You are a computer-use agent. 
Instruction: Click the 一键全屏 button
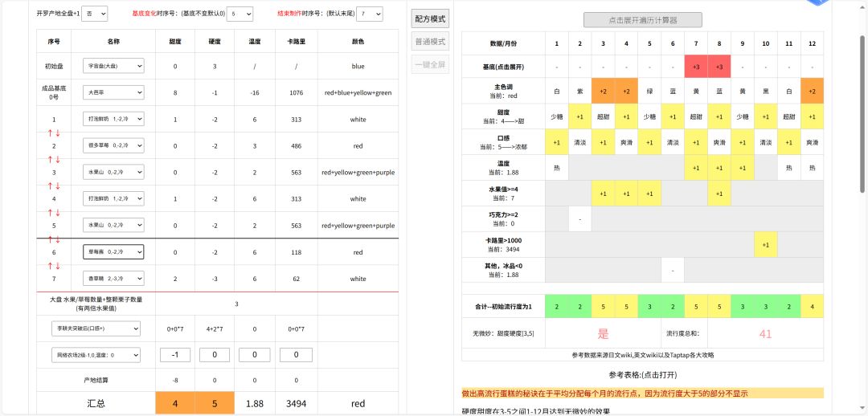coord(430,64)
